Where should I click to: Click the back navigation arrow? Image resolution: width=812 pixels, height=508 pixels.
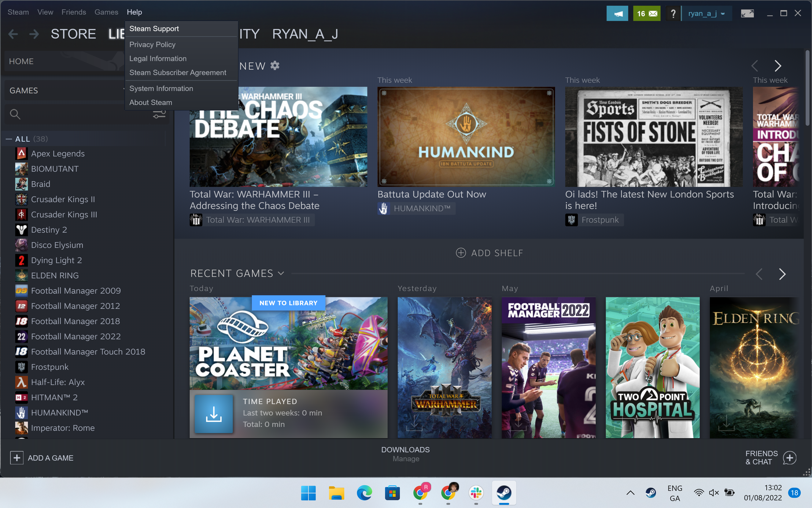13,34
